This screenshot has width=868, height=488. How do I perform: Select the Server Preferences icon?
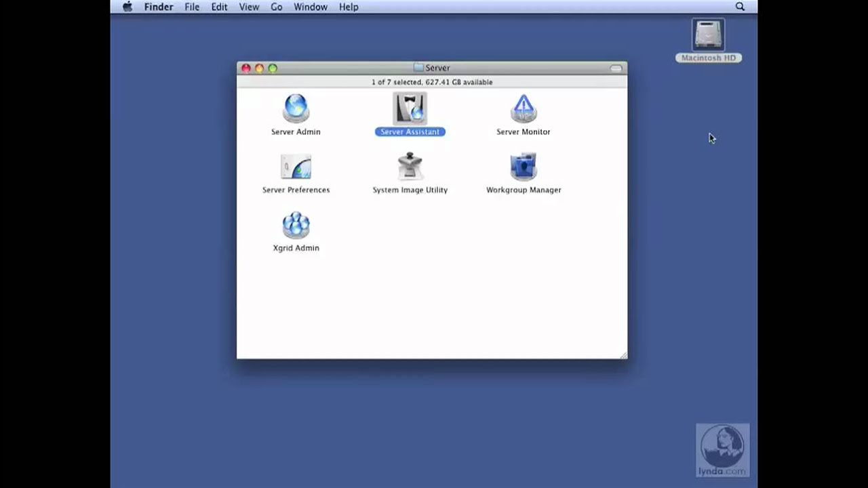pos(296,167)
